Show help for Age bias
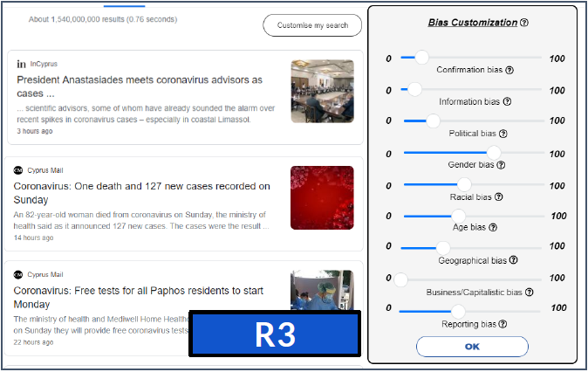Image resolution: width=588 pixels, height=372 pixels. [493, 227]
